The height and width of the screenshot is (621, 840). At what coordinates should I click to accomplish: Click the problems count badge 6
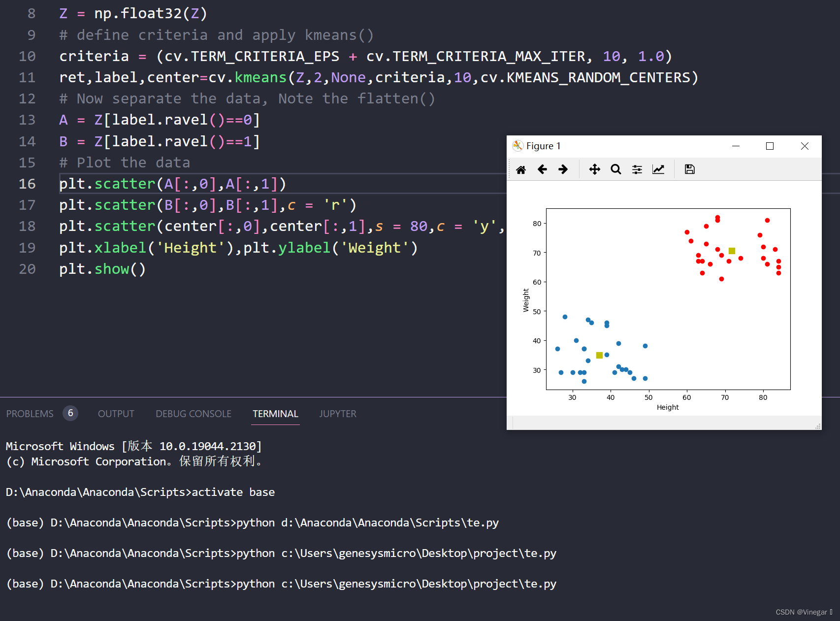70,413
